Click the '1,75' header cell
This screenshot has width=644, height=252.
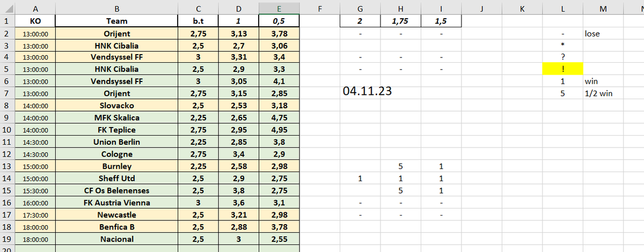pyautogui.click(x=400, y=21)
